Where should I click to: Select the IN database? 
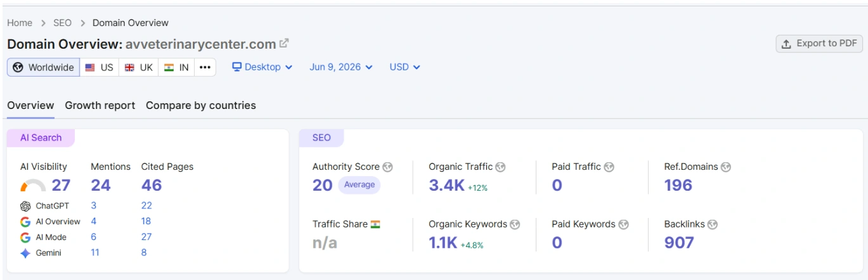176,67
